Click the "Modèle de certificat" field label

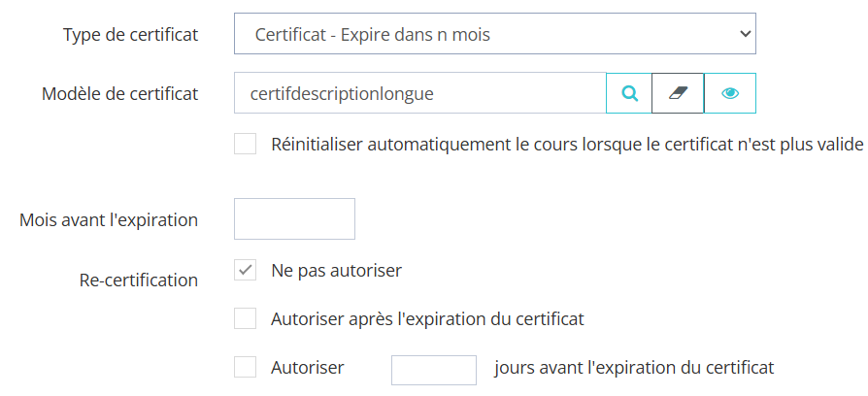(119, 94)
